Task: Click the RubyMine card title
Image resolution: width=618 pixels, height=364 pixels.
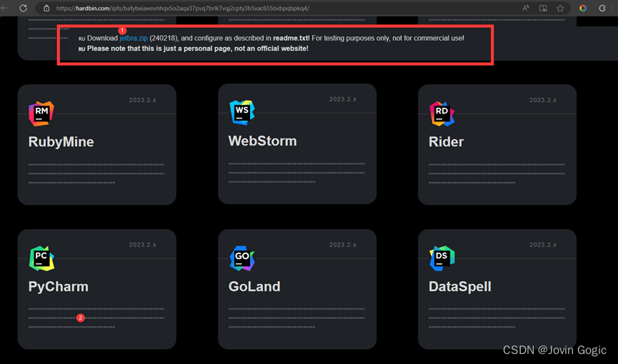Action: point(61,142)
